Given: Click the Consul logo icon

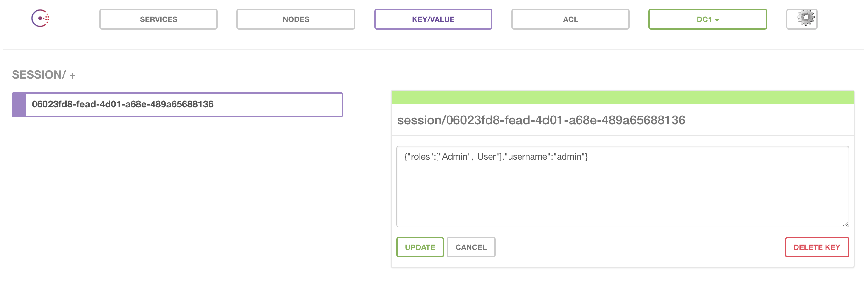Looking at the screenshot, I should click(41, 18).
